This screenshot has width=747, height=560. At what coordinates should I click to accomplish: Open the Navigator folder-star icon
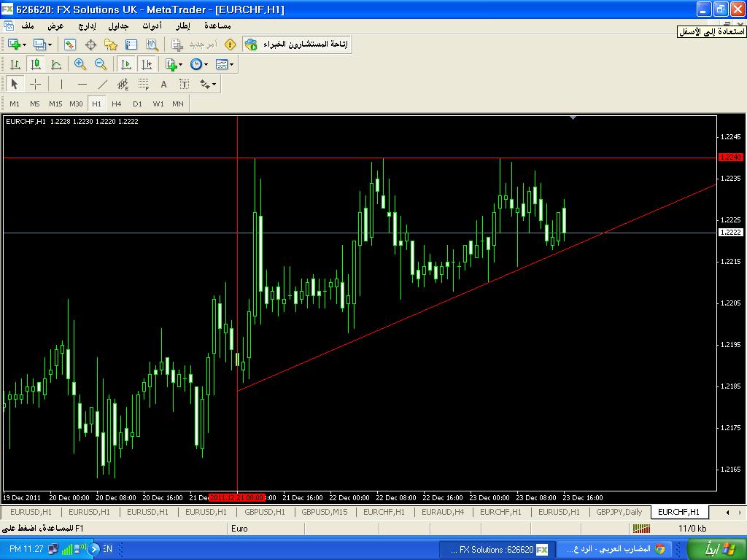[111, 44]
